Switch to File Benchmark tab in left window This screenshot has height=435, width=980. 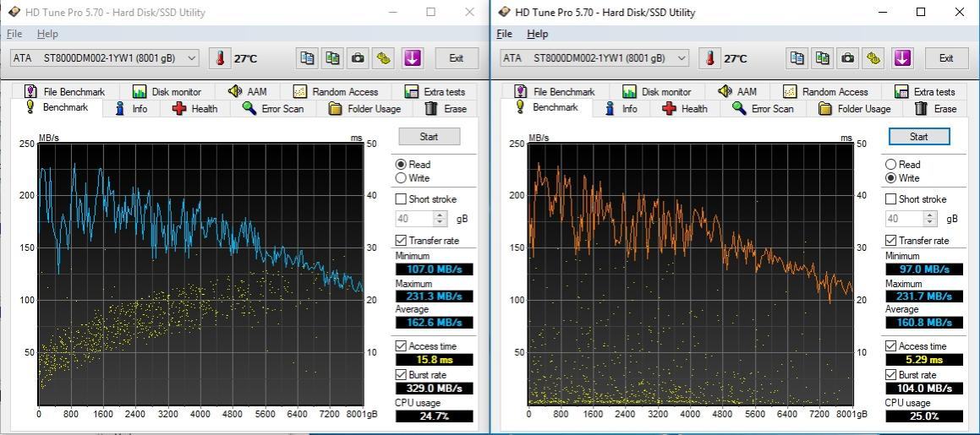pos(64,92)
